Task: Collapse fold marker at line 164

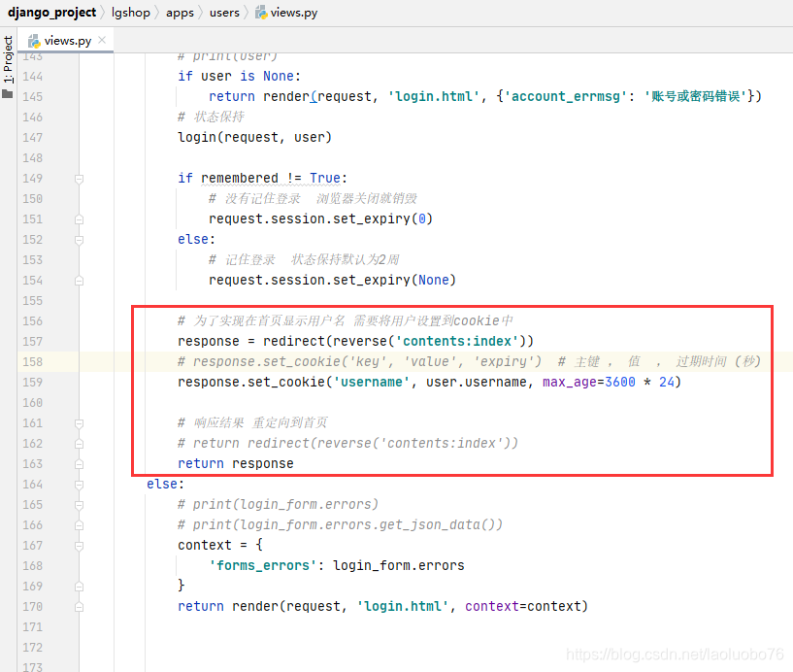Action: (x=79, y=485)
